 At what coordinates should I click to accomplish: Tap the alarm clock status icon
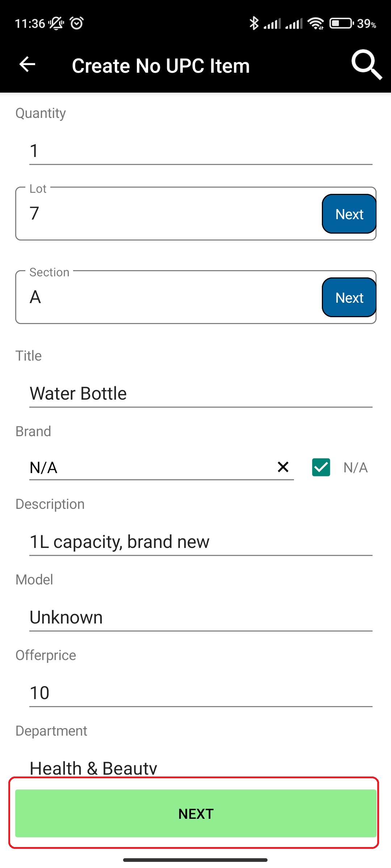77,23
